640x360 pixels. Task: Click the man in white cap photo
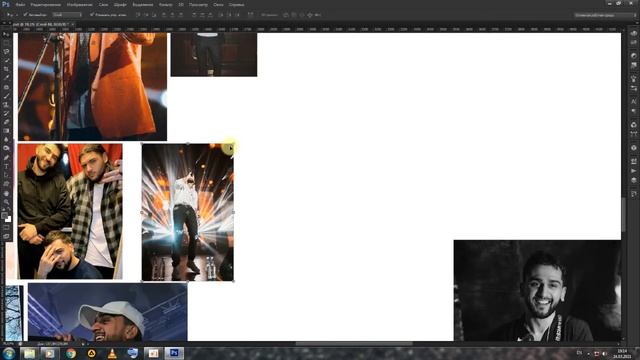[107, 312]
